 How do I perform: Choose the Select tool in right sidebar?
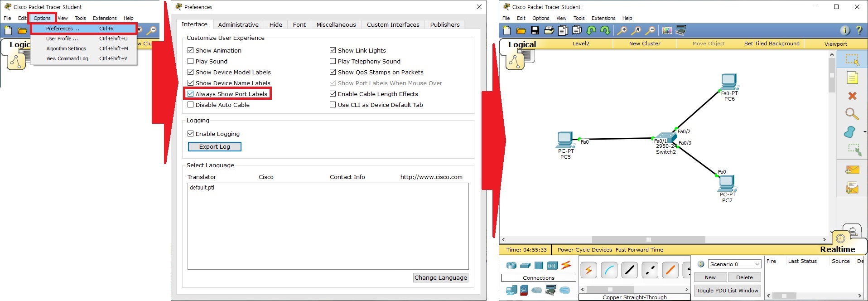852,60
